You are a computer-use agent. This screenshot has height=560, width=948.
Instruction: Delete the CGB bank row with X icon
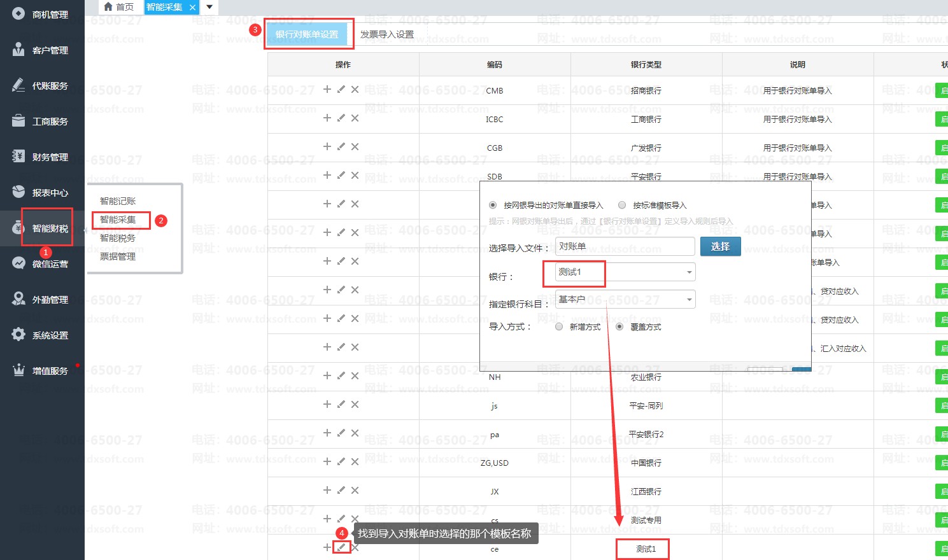tap(355, 147)
